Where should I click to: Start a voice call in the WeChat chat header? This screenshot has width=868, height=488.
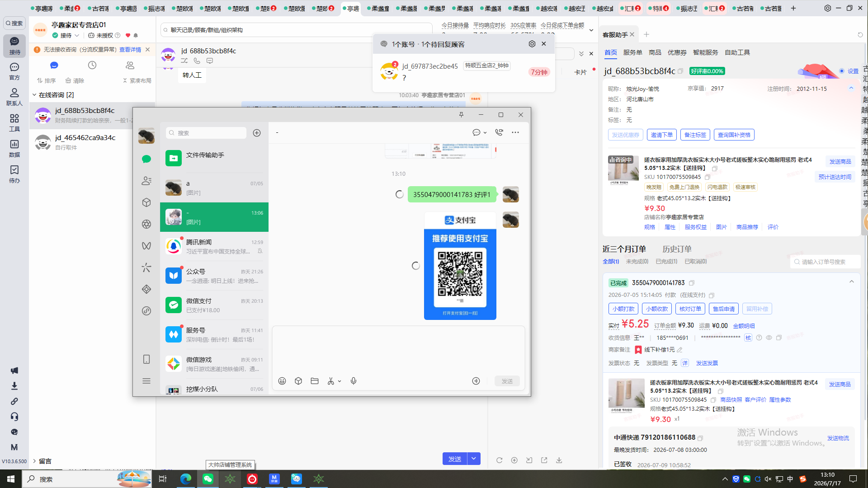coord(499,132)
